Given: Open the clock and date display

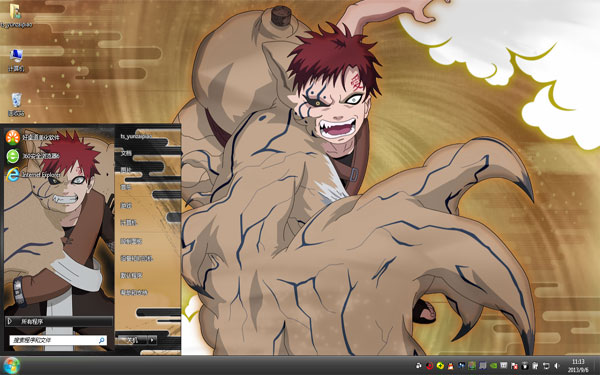Looking at the screenshot, I should click(x=578, y=366).
